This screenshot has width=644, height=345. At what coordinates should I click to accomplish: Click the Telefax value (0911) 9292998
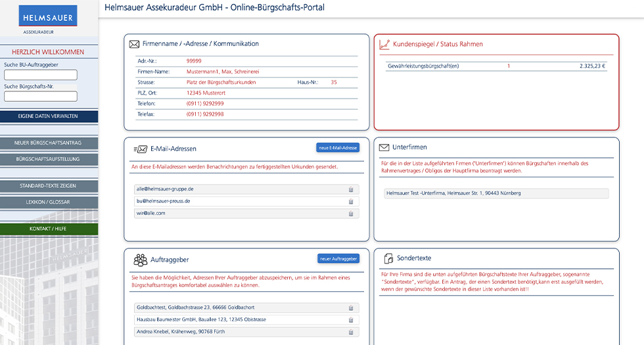[205, 114]
